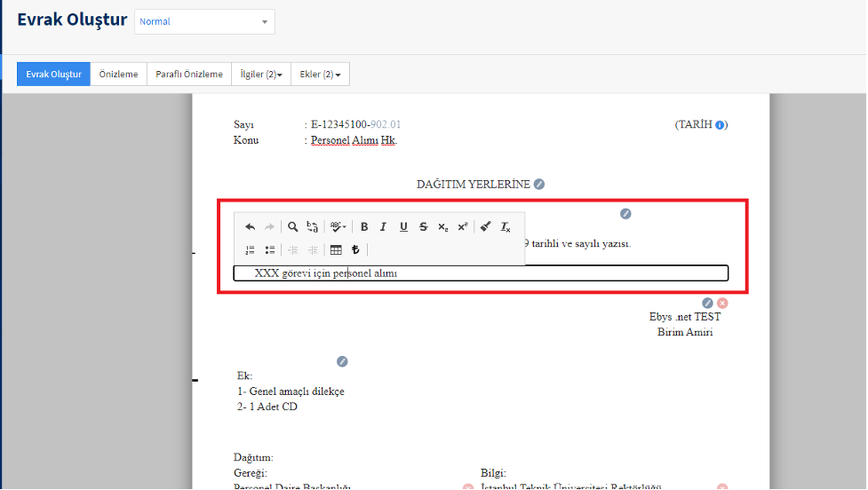This screenshot has width=868, height=490.
Task: Insert the Turkish lira symbol
Action: tap(355, 250)
